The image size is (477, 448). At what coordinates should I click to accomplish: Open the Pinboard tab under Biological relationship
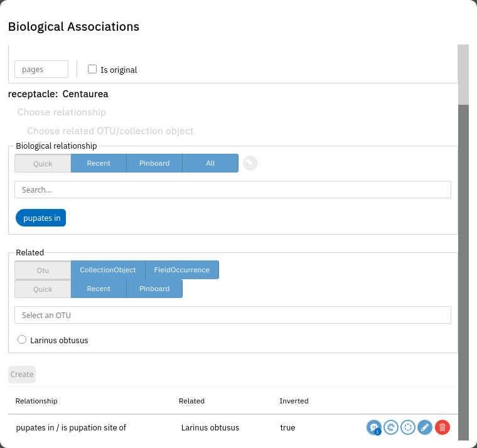[x=154, y=163]
